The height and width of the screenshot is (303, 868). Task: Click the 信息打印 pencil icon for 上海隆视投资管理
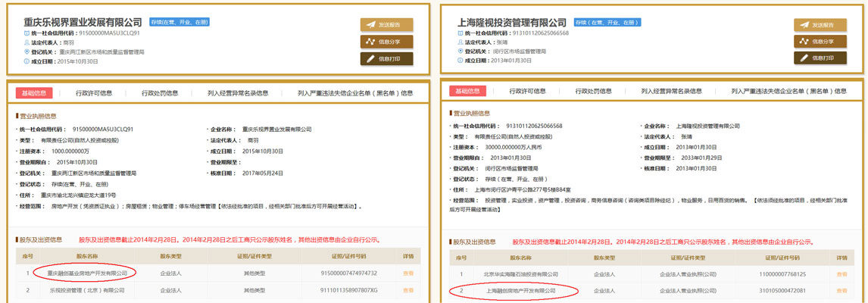(804, 58)
